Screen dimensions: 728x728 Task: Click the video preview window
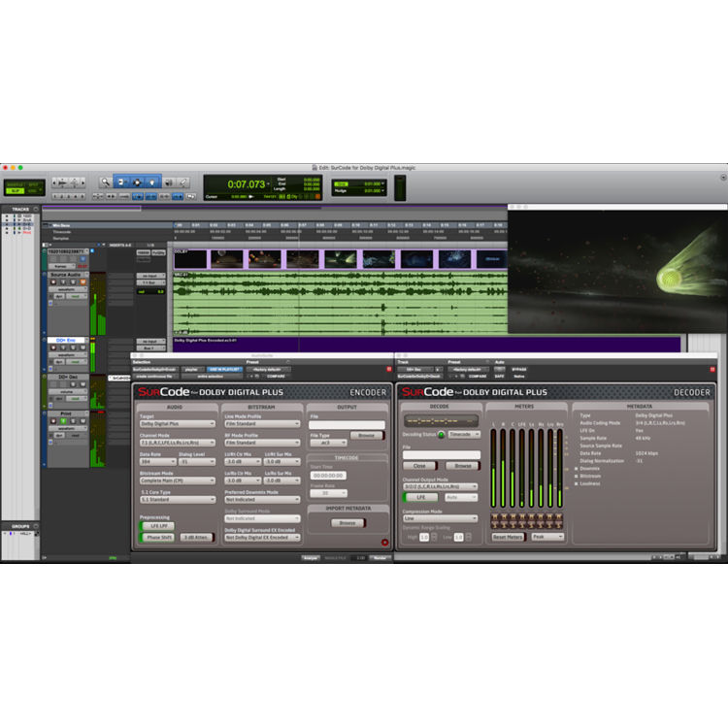pyautogui.click(x=617, y=272)
